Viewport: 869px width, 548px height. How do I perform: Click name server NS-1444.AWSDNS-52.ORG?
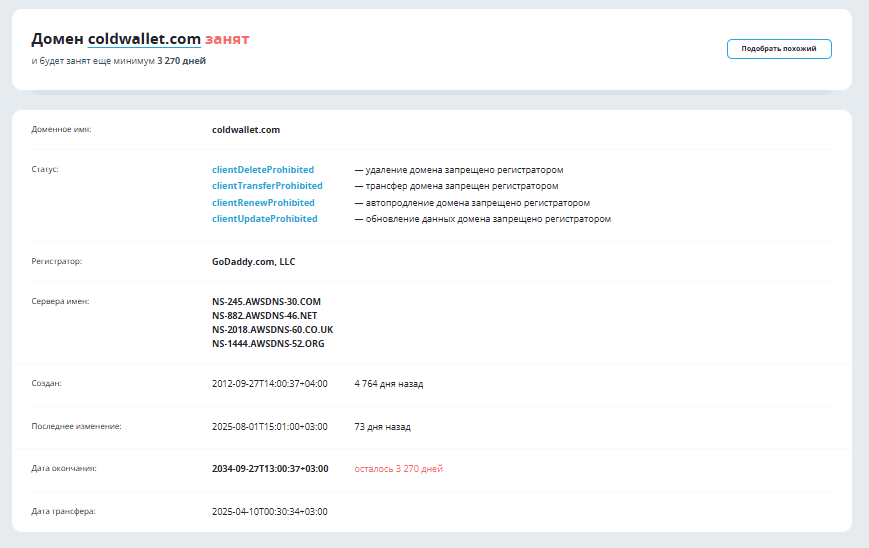point(267,343)
